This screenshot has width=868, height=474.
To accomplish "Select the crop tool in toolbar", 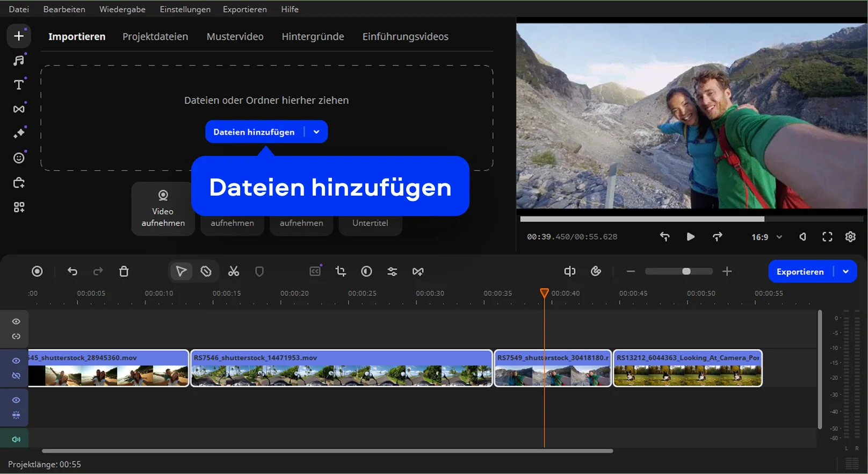I will point(341,271).
